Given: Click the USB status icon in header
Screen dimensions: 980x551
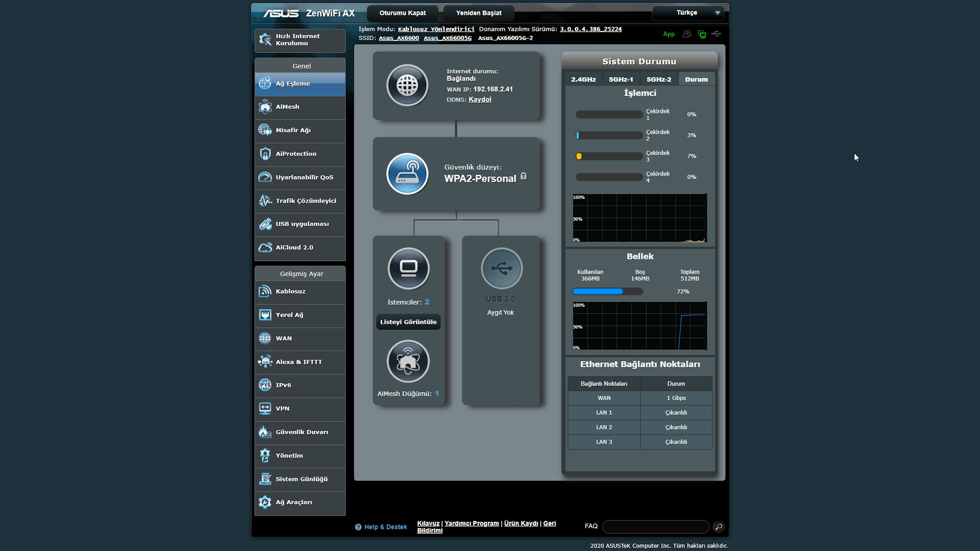Looking at the screenshot, I should [716, 34].
